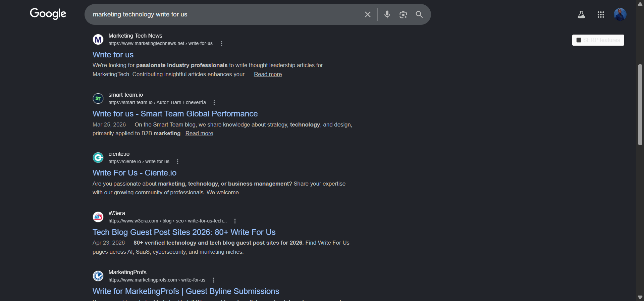Click the ciente.io write-for-us URL
The image size is (644, 301).
point(139,161)
